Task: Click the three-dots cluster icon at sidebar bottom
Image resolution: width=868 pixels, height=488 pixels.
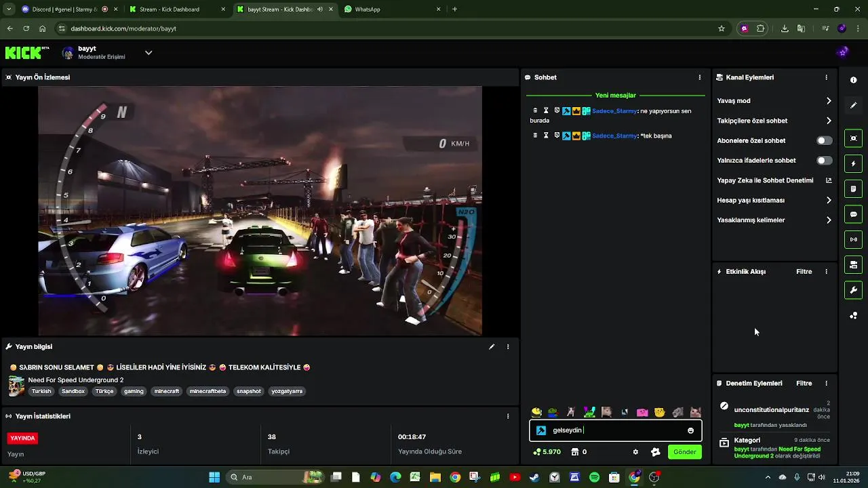Action: 853,315
